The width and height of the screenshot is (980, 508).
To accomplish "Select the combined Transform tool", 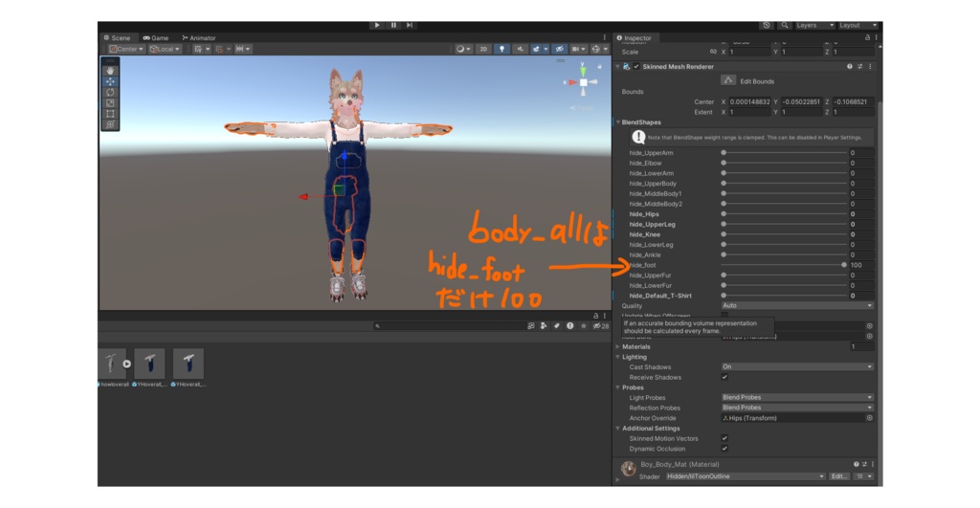I will (x=111, y=124).
